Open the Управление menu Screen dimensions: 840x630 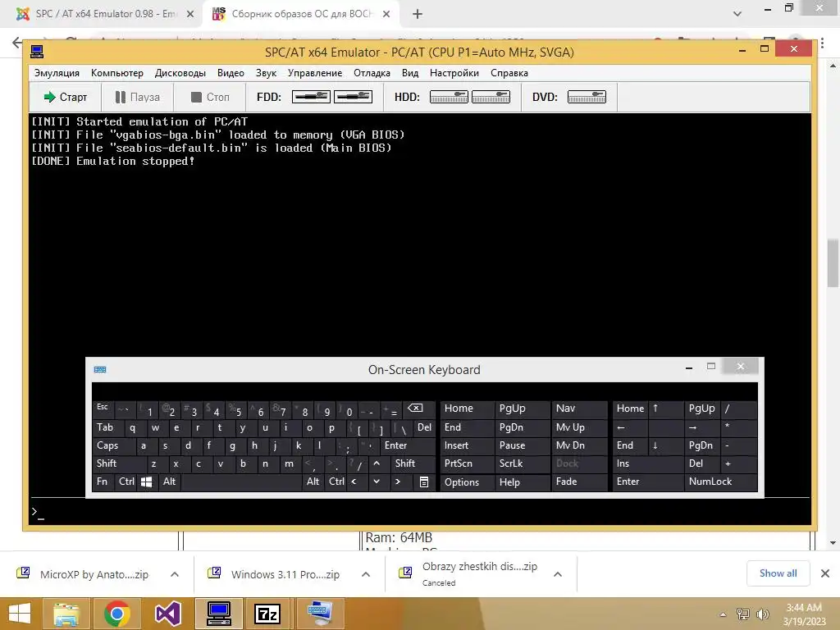tap(314, 73)
